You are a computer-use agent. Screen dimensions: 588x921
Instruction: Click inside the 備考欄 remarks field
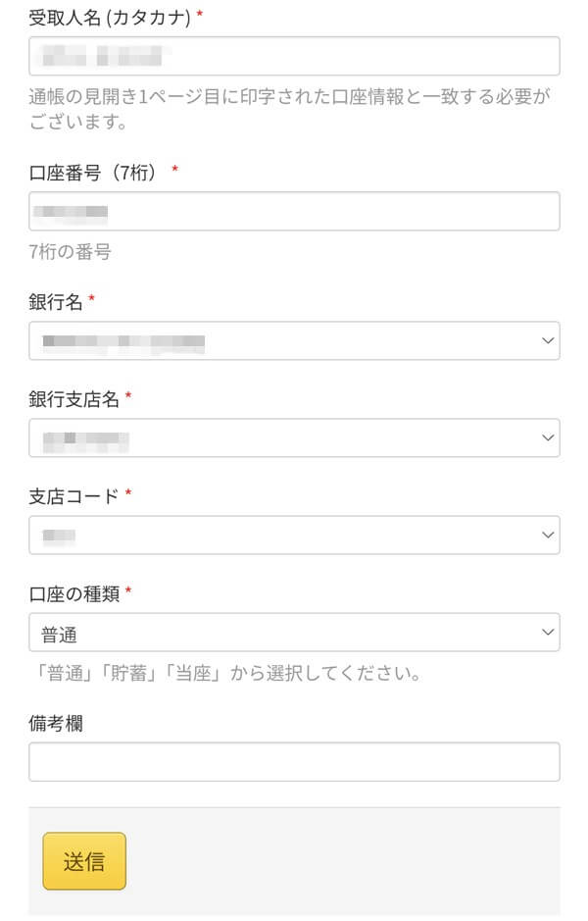pos(294,760)
